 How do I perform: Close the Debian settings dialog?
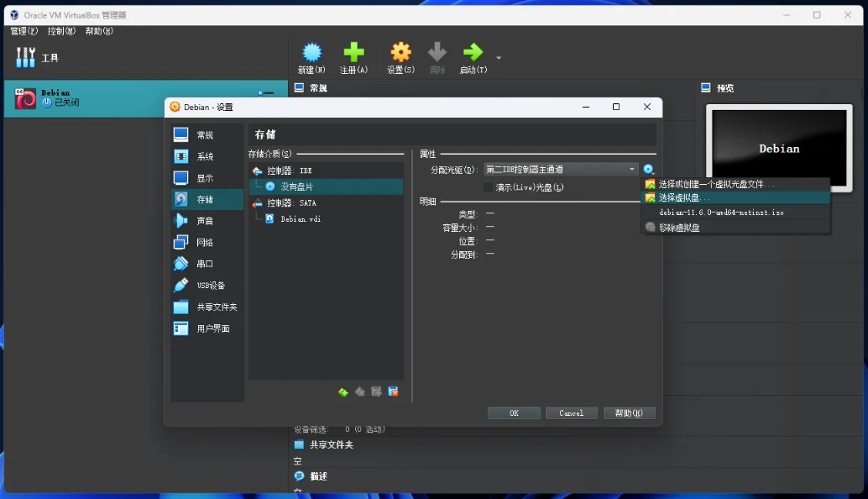[647, 107]
